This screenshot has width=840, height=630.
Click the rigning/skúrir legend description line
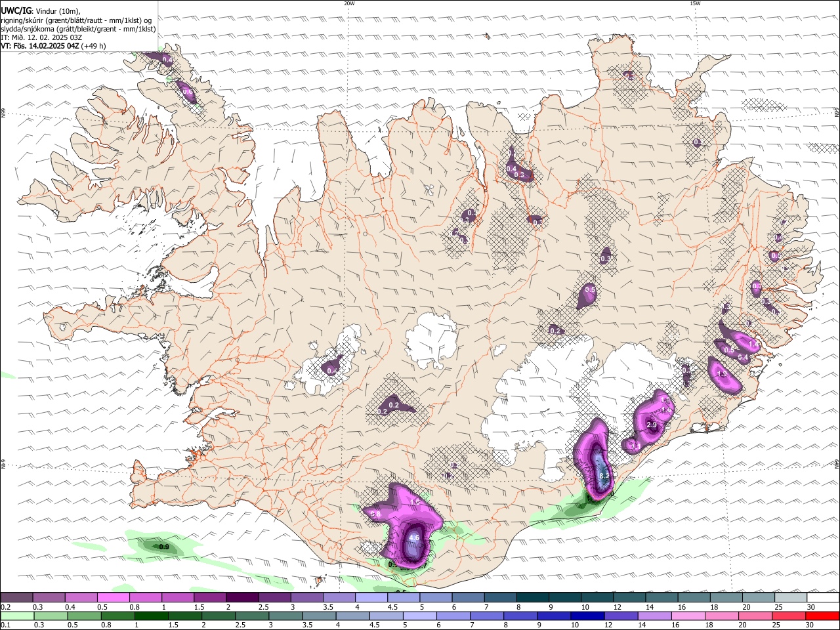[76, 20]
